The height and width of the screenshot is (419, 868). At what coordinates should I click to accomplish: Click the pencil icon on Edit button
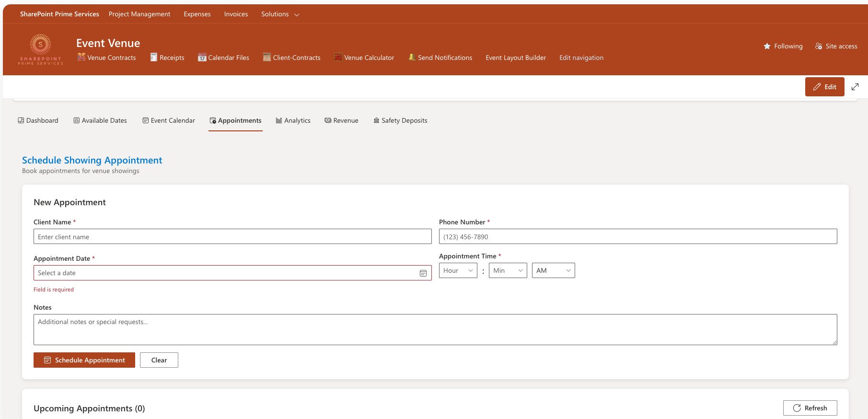(817, 87)
